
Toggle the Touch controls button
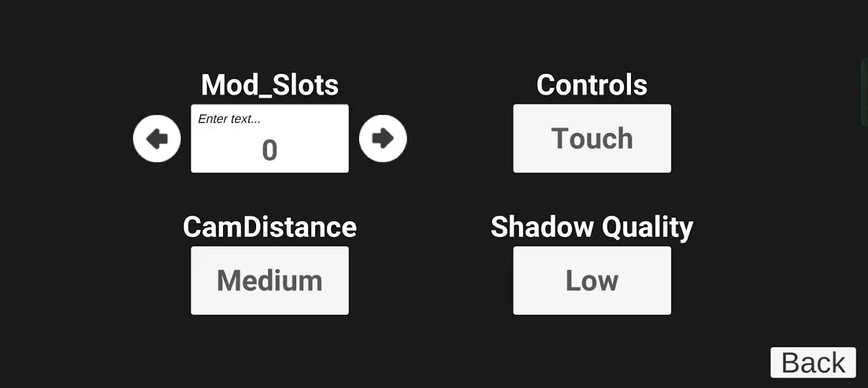click(592, 139)
